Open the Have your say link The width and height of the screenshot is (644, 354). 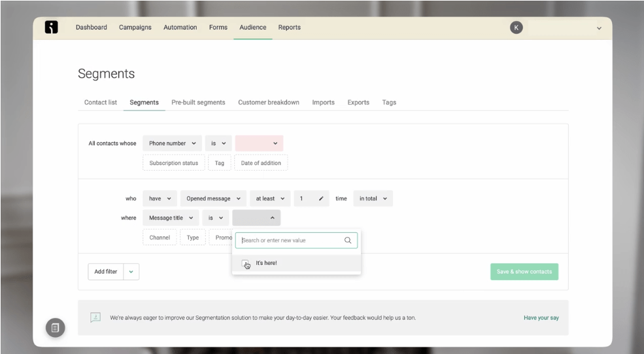(541, 317)
